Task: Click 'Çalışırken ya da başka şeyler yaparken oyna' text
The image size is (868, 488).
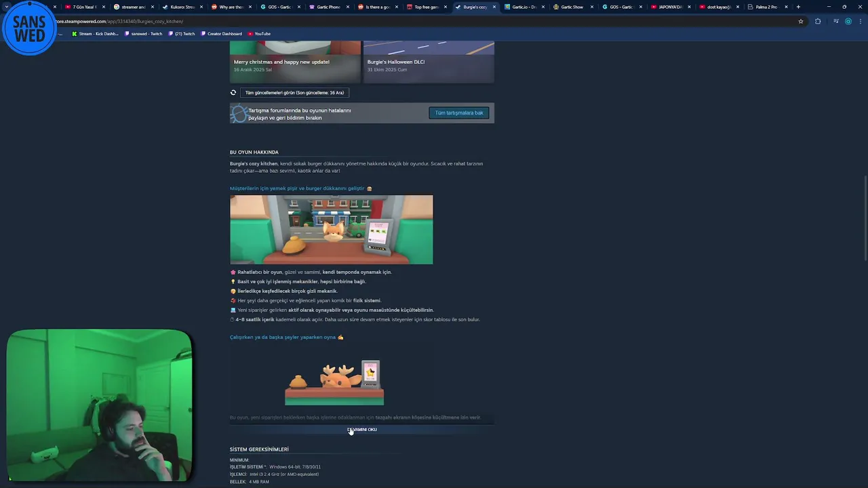Action: [x=283, y=337]
